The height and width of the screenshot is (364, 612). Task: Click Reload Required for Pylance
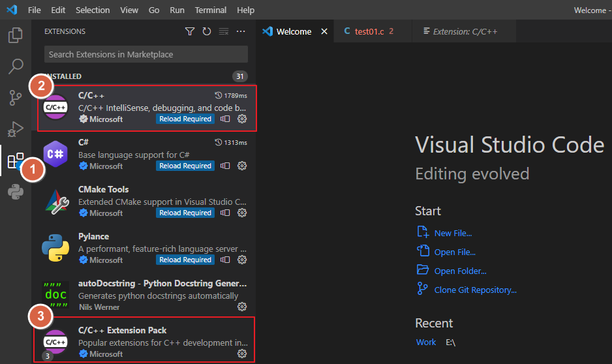[185, 260]
